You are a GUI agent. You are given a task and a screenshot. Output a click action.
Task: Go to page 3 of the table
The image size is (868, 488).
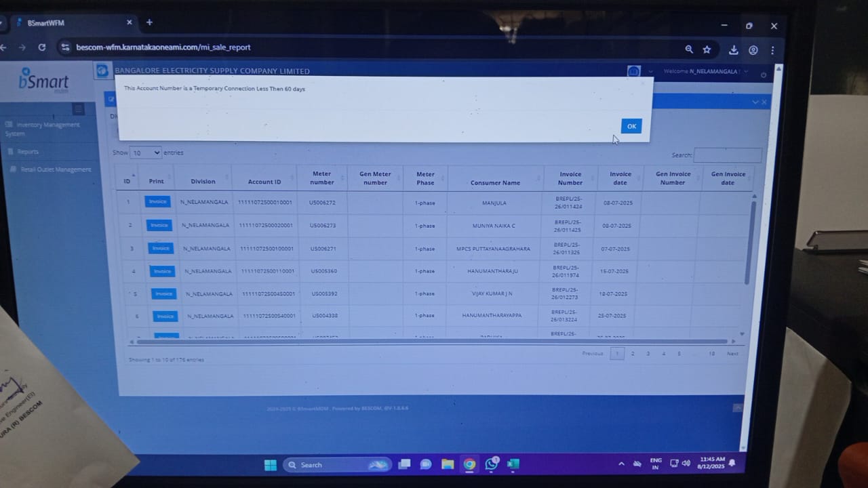[648, 354]
